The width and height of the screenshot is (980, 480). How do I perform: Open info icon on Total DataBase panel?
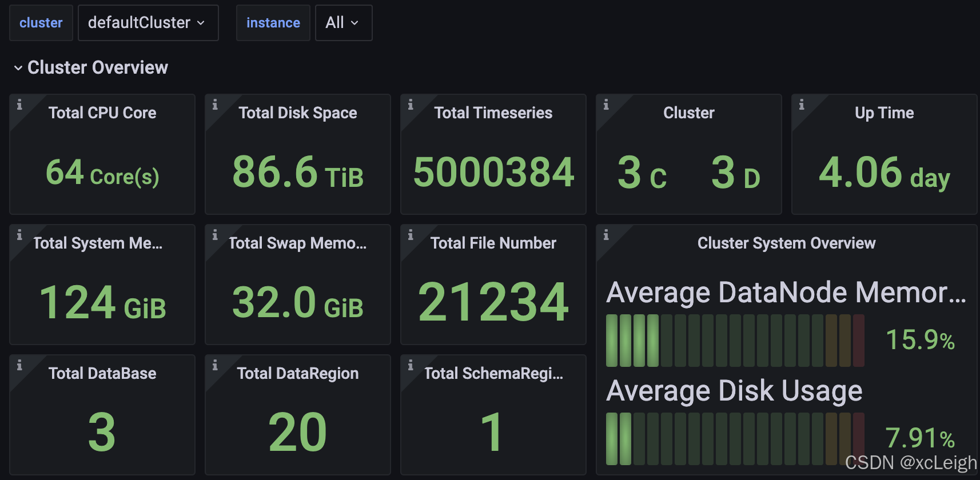click(x=19, y=365)
